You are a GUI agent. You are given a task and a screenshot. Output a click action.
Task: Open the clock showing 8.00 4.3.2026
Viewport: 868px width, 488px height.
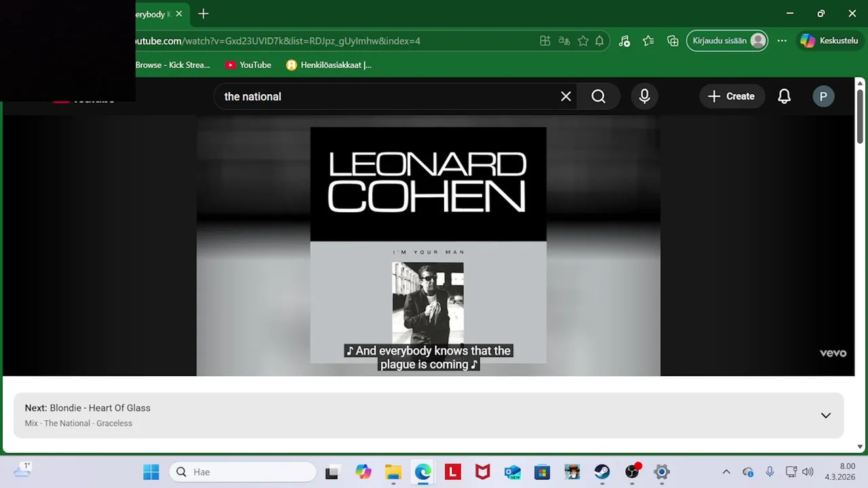840,472
